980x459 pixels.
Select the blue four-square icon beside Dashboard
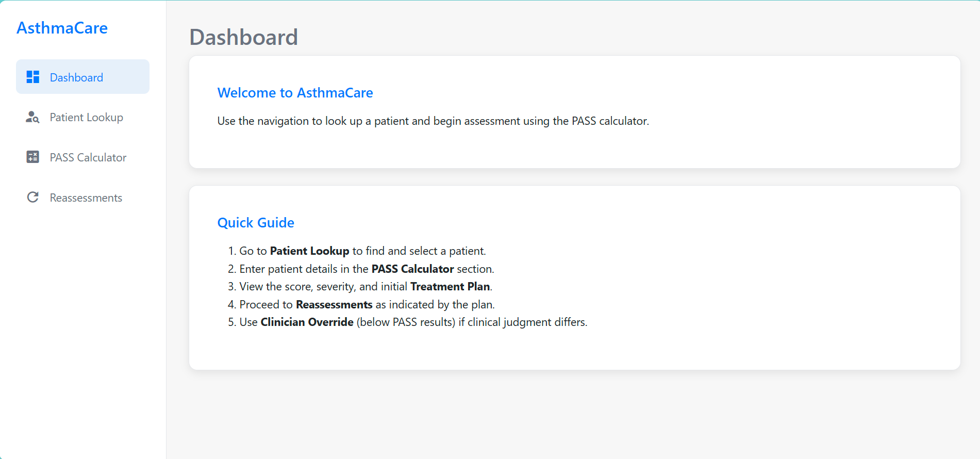click(32, 76)
